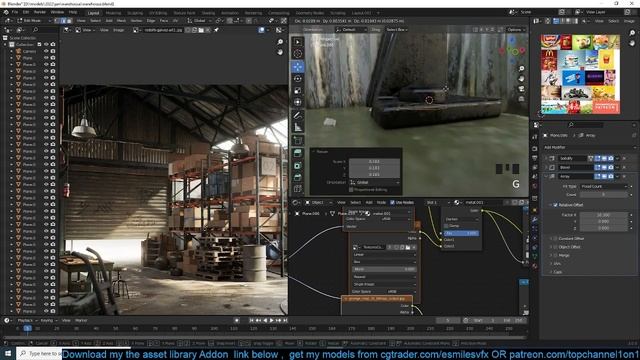
Task: Select the Inset Faces tool
Action: 298,165
